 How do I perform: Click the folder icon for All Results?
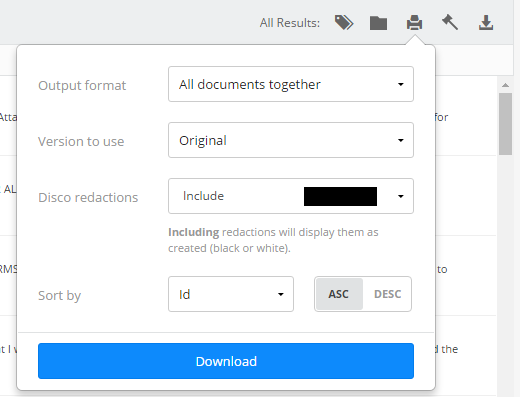pos(378,23)
